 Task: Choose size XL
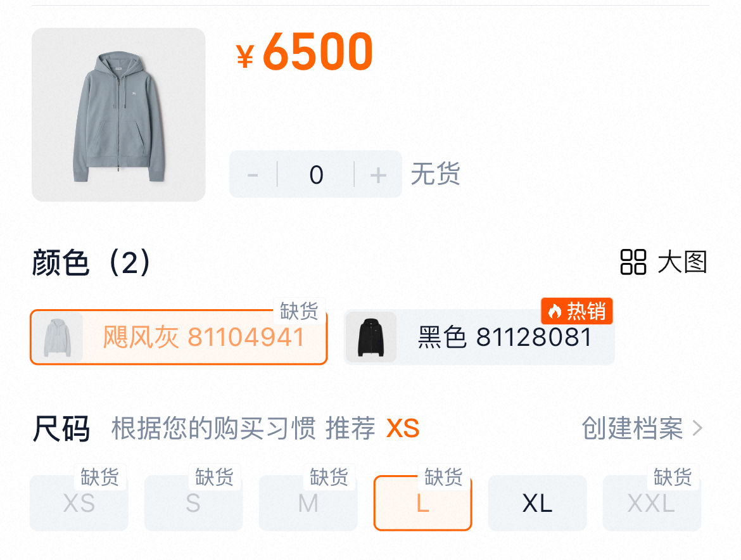coord(537,503)
